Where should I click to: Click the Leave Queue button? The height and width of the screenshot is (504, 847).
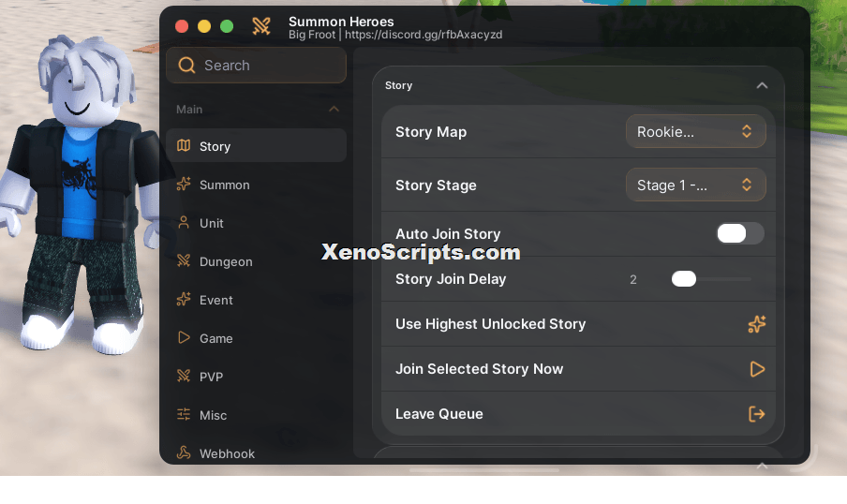pos(578,414)
